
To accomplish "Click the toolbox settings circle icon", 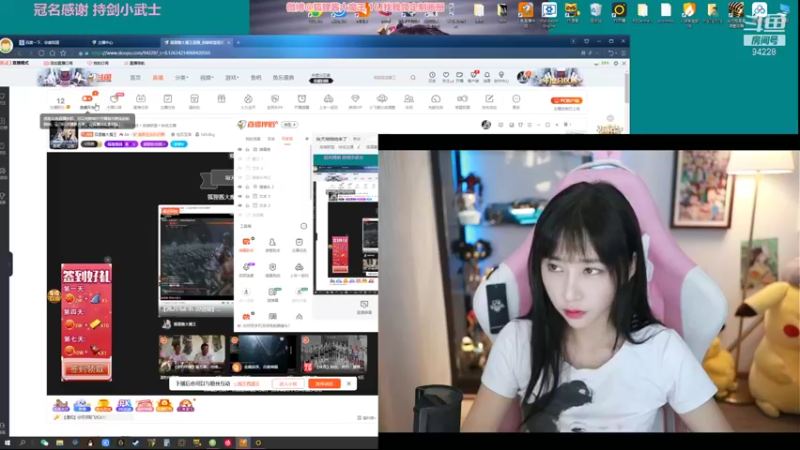I will click(x=304, y=226).
